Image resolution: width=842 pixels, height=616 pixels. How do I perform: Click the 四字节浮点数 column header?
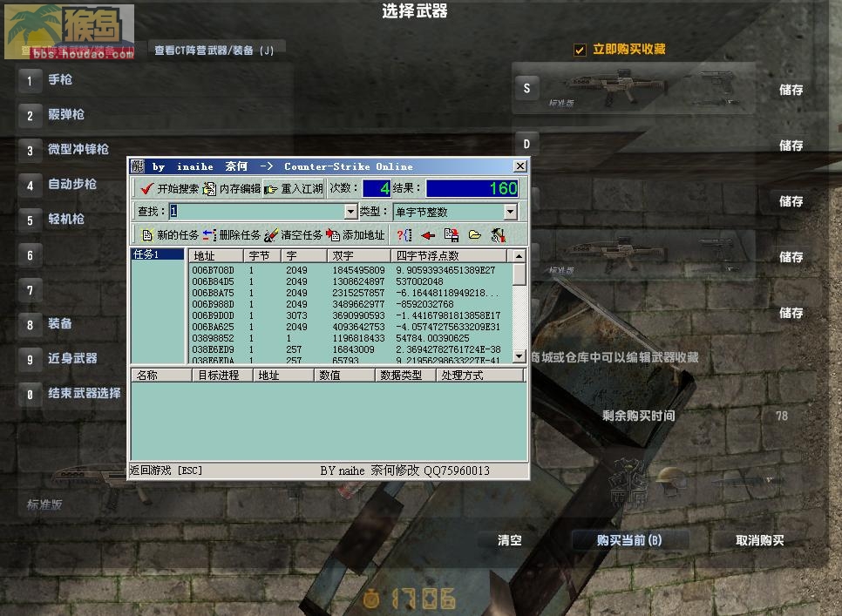pyautogui.click(x=448, y=255)
